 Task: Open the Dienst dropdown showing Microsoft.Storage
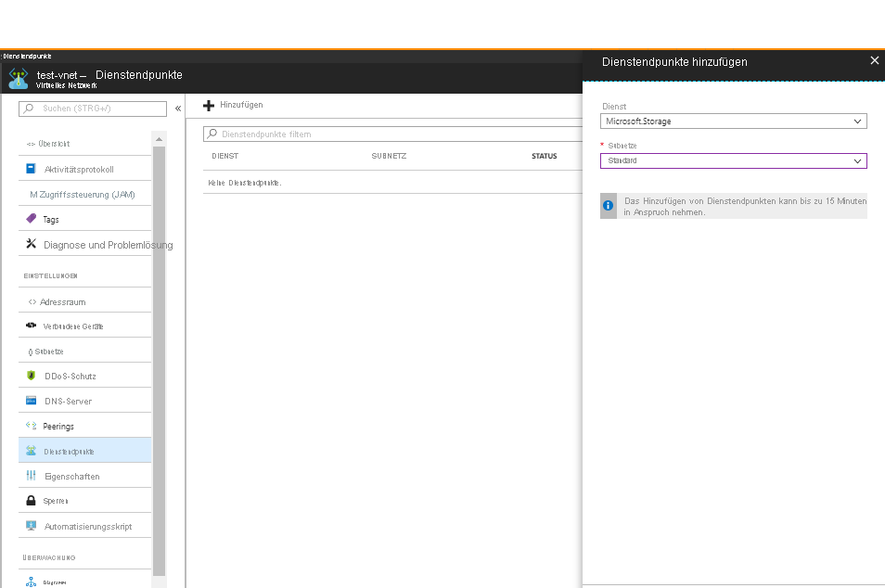(733, 121)
